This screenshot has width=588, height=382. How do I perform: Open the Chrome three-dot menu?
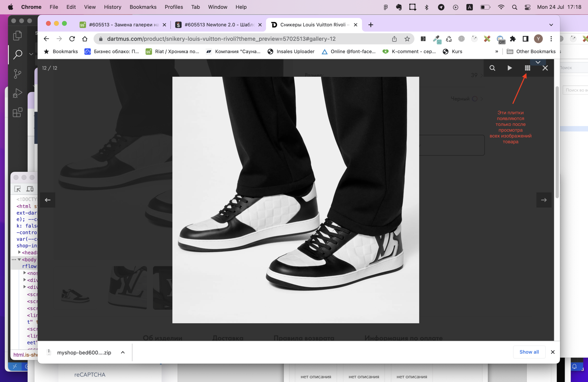(551, 39)
